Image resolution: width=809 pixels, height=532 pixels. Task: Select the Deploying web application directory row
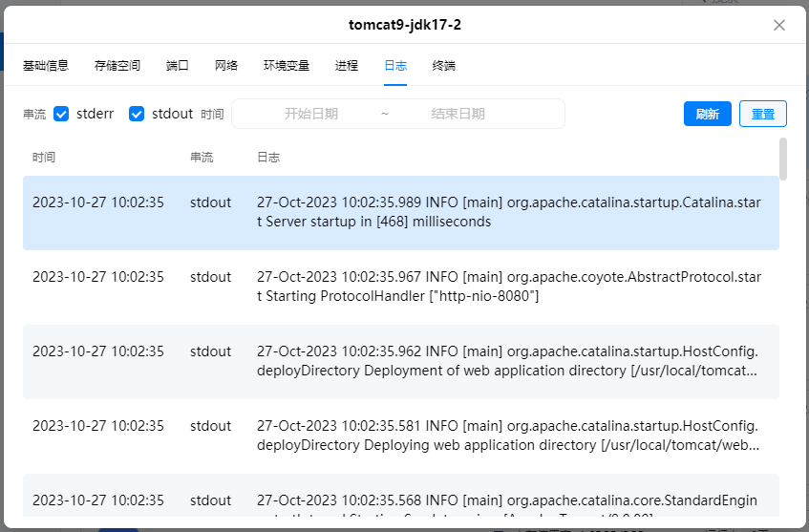click(x=400, y=436)
